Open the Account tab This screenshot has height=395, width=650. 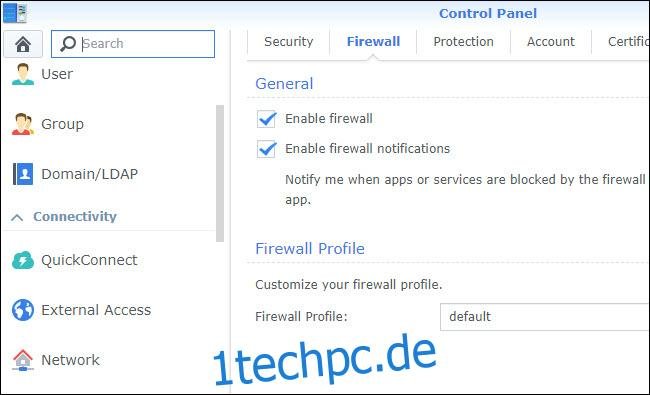point(551,41)
